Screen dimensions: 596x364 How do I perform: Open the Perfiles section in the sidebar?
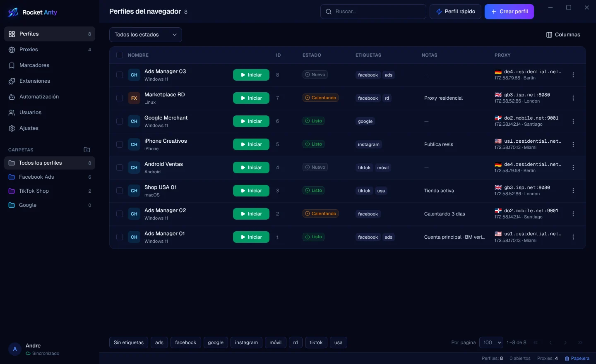tap(50, 34)
